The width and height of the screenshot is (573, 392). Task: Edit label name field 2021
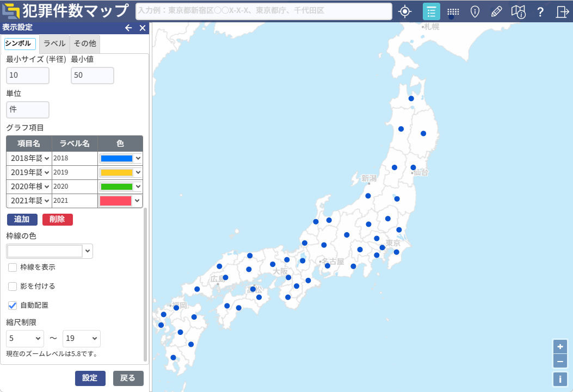pos(75,201)
